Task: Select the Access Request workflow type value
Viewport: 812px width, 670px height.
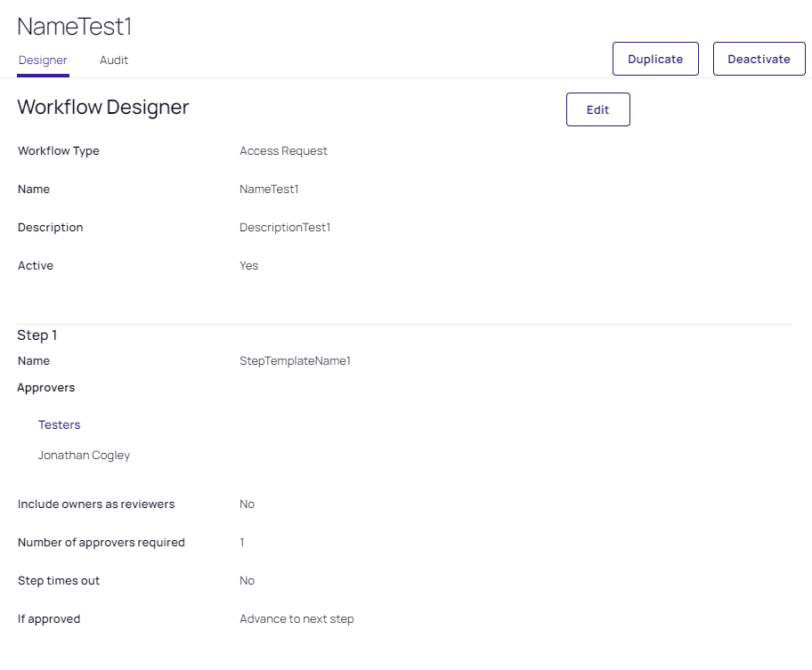Action: point(283,150)
